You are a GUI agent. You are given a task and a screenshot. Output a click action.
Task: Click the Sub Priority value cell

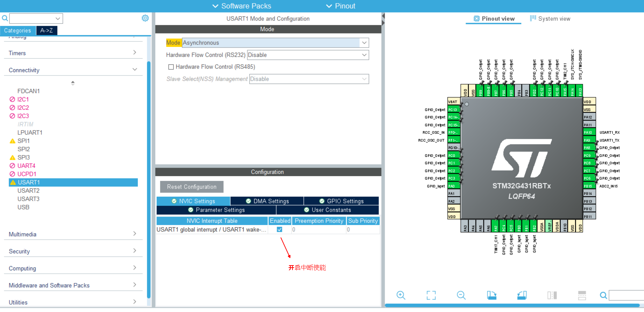coord(363,230)
